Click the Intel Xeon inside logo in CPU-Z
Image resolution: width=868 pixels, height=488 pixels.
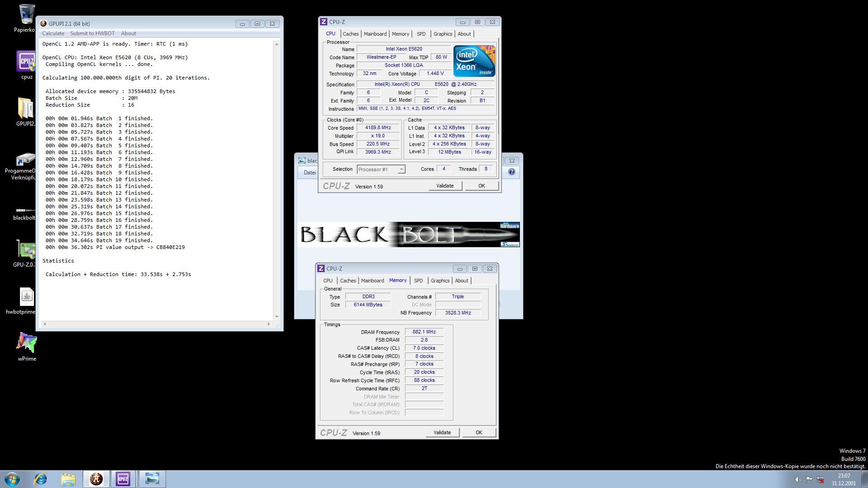[474, 61]
